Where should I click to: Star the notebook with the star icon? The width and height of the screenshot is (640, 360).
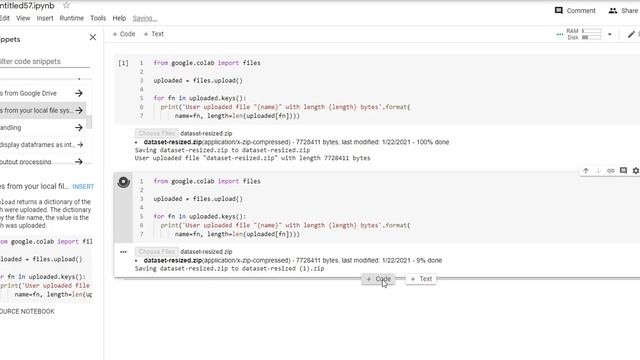[66, 5]
